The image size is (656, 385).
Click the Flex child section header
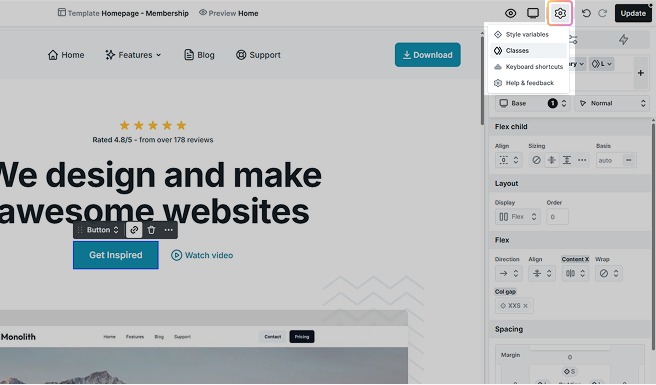point(570,127)
